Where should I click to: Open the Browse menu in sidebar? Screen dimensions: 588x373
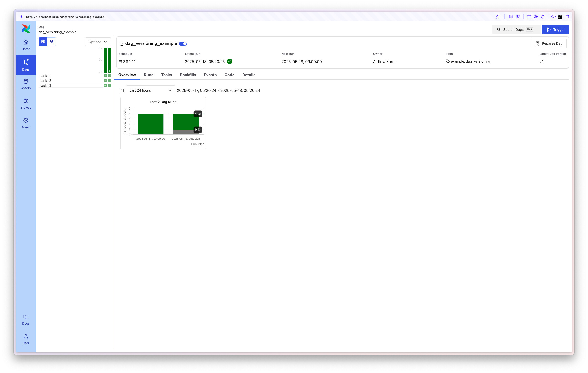pyautogui.click(x=26, y=104)
